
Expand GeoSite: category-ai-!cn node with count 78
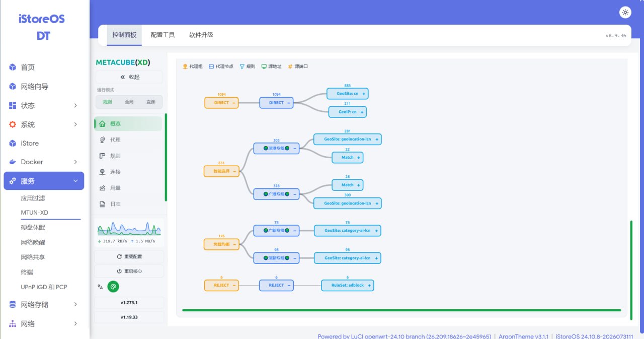(x=376, y=231)
